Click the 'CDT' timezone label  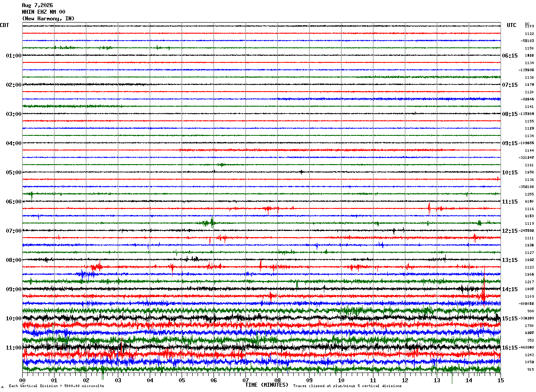tap(4, 25)
